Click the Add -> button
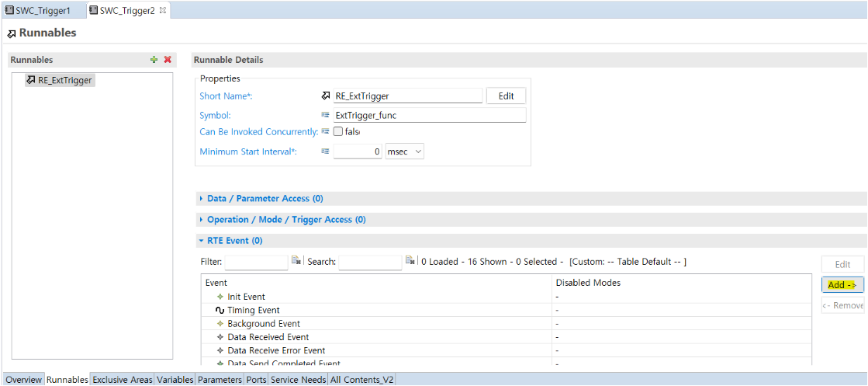The width and height of the screenshot is (868, 386). [x=842, y=284]
